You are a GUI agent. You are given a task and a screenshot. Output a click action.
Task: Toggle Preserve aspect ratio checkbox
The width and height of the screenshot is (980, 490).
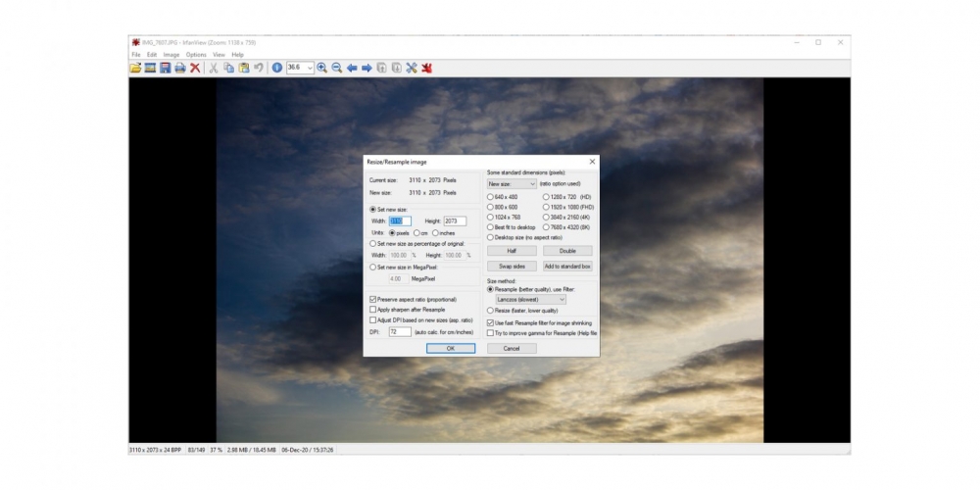[373, 299]
